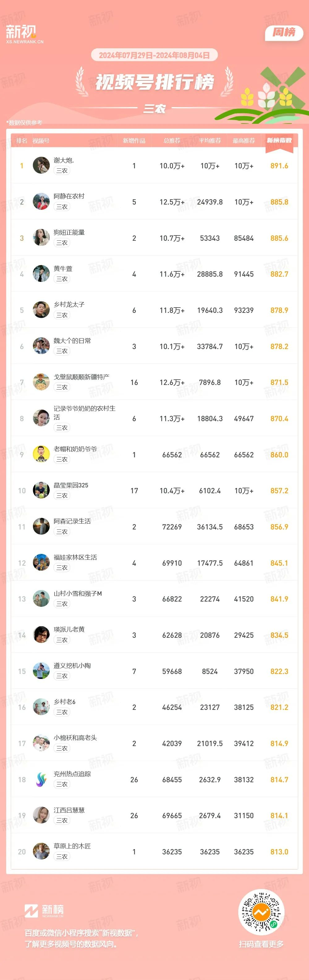This screenshot has height=980, width=309.
Task: Click the 周榜 weekly ranking badge
Action: click(x=284, y=32)
